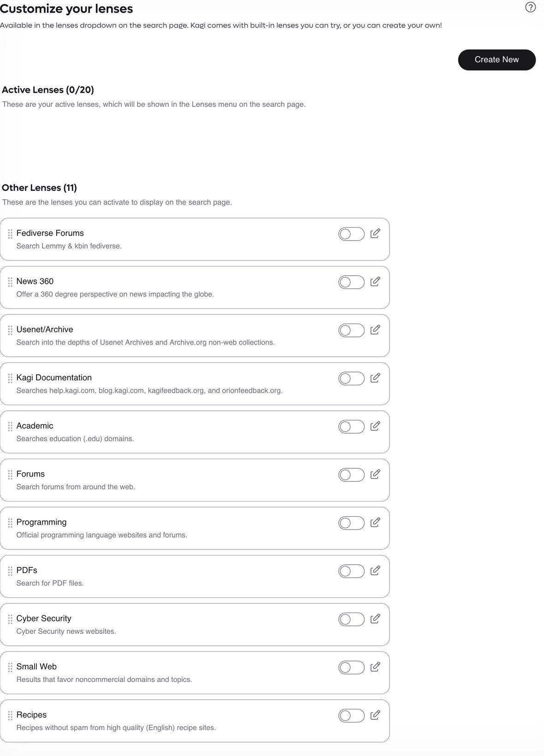Viewport: 544px width, 756px height.
Task: Enable the Forums lens switch
Action: 351,475
